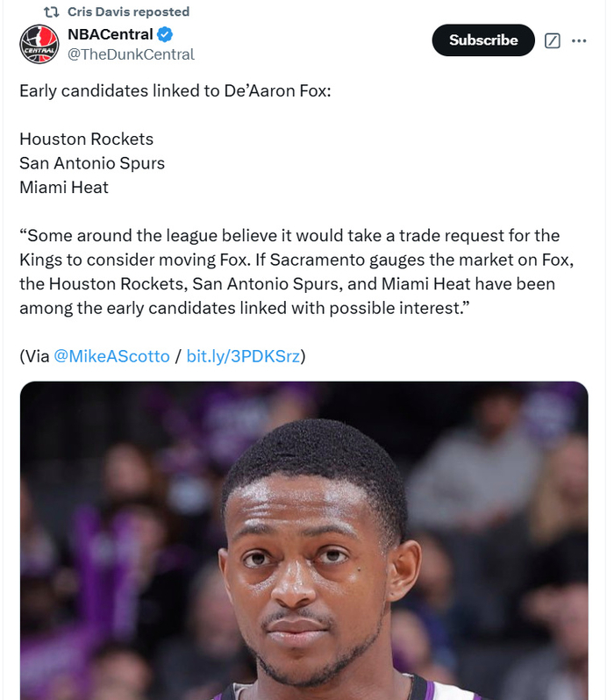Open the Cris Davis reposted link
The height and width of the screenshot is (700, 614).
pyautogui.click(x=128, y=12)
